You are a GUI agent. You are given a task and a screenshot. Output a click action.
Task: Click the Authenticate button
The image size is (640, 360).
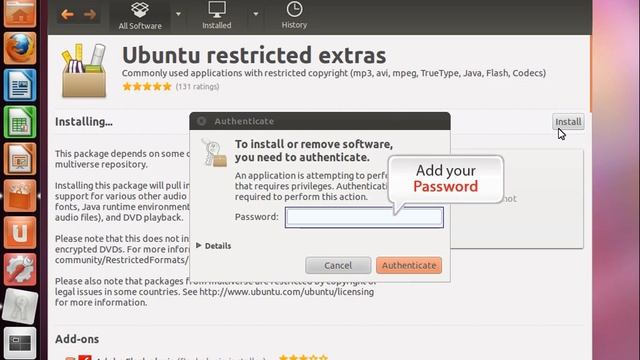pos(409,265)
